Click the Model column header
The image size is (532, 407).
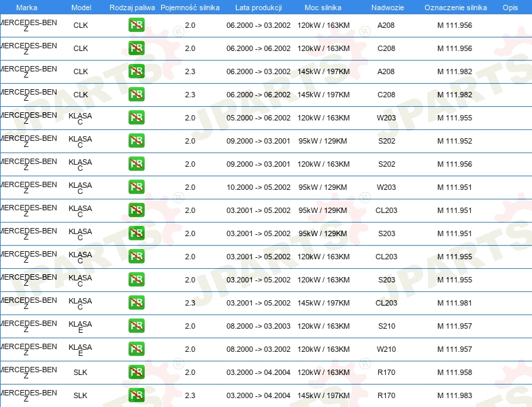pyautogui.click(x=81, y=7)
